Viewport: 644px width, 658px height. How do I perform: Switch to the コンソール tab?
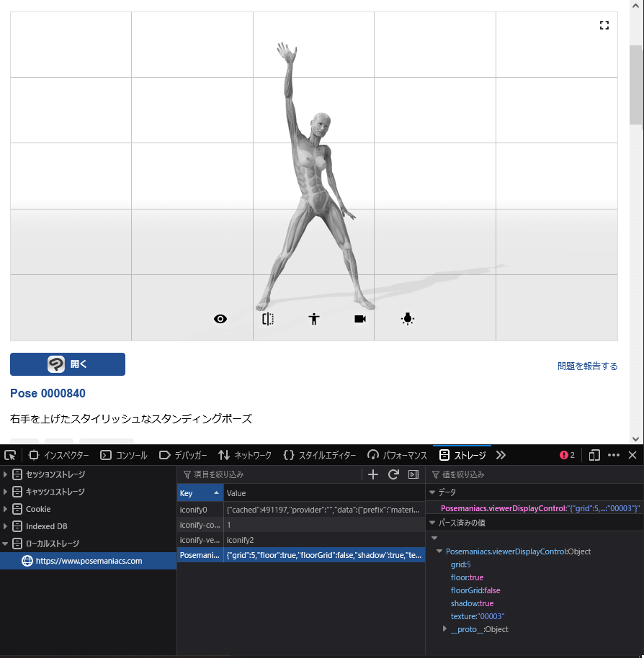[x=124, y=455]
